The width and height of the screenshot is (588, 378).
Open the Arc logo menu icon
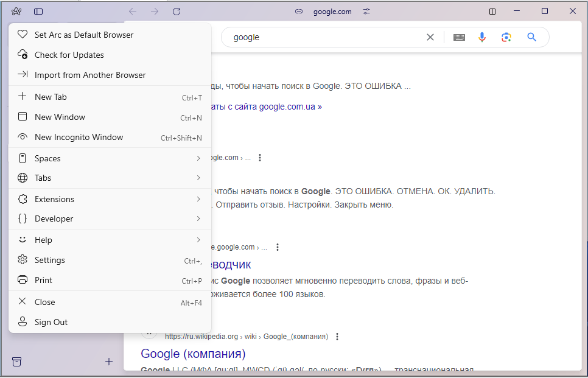click(16, 12)
